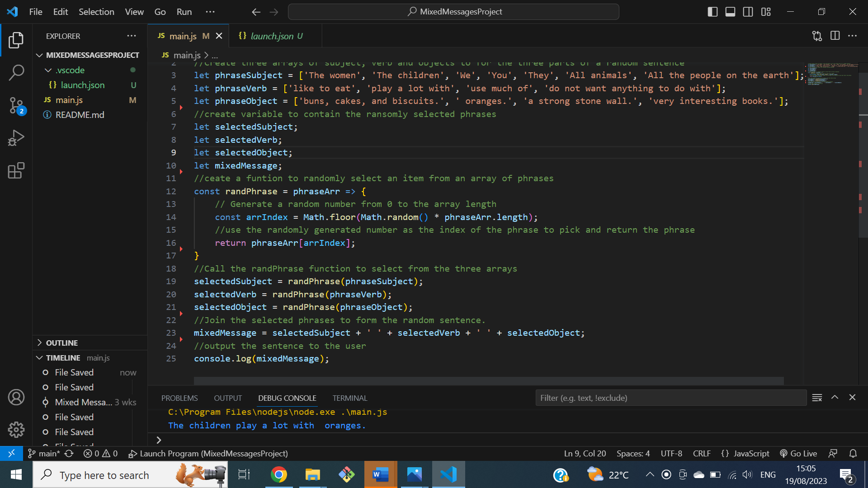Open the Search view in activity bar
The height and width of the screenshot is (488, 868).
point(16,72)
